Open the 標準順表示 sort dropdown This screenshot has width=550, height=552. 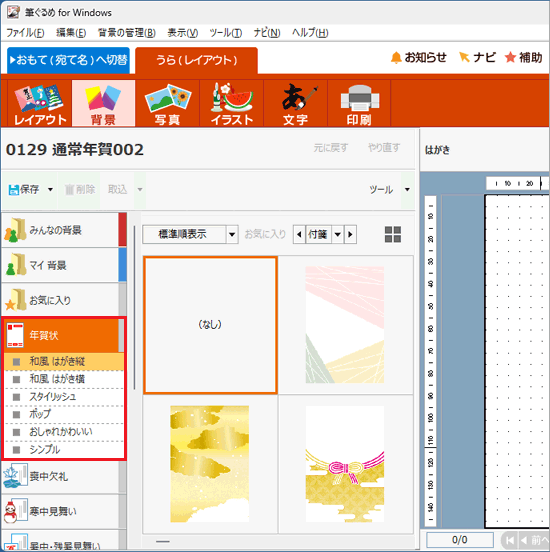[x=190, y=234]
